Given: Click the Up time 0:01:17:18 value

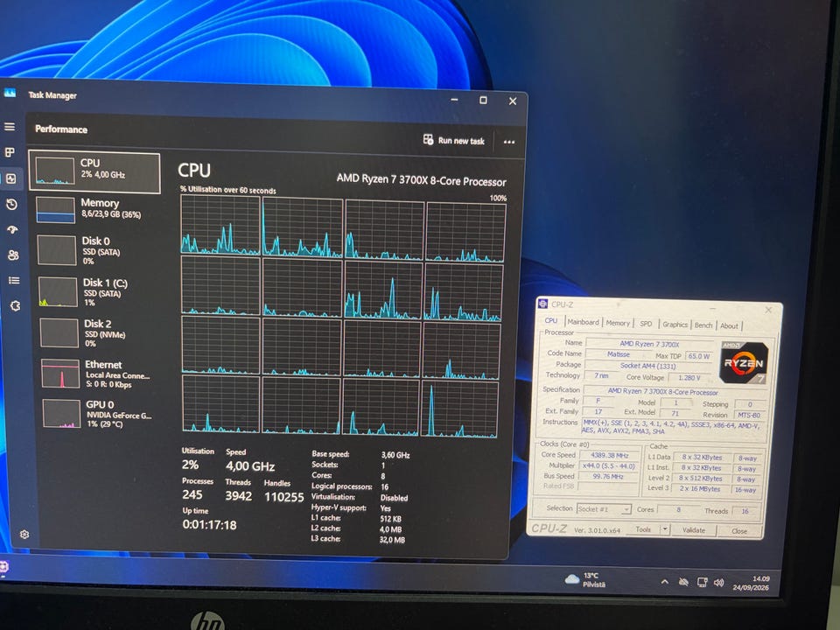Looking at the screenshot, I should (209, 524).
